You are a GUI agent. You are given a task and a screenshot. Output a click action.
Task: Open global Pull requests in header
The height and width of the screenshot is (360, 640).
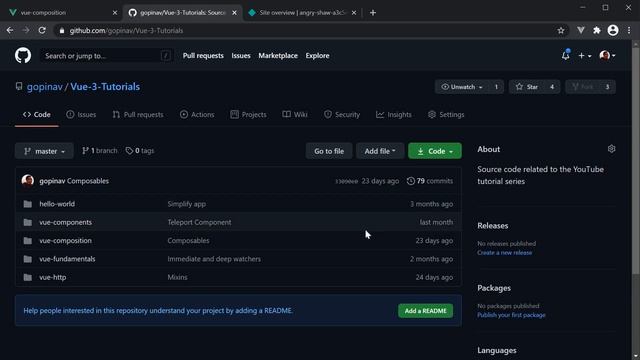(203, 56)
